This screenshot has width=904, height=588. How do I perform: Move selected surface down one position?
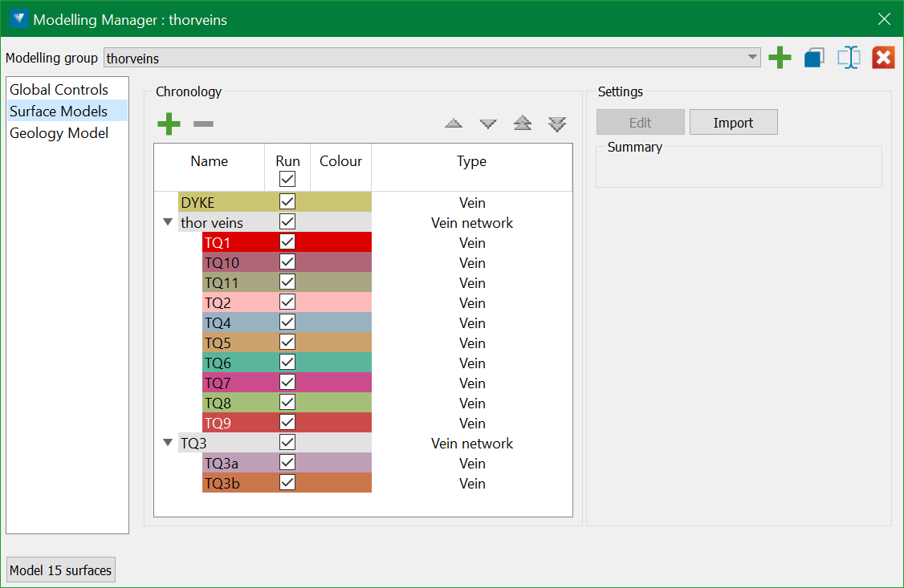click(x=488, y=124)
